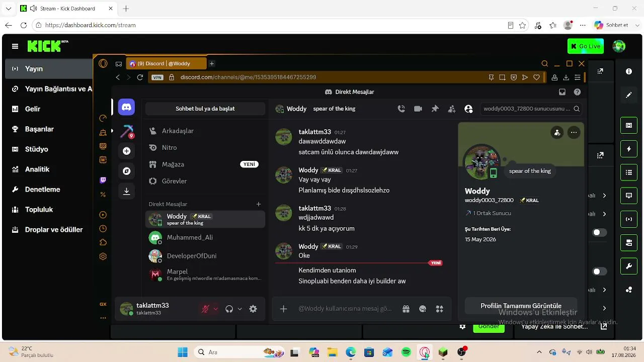Image resolution: width=644 pixels, height=362 pixels.
Task: Reload the Discord page in Opera
Action: [140, 77]
